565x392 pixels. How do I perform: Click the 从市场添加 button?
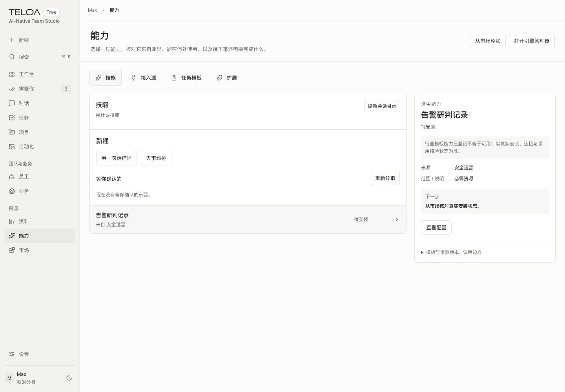click(x=488, y=41)
